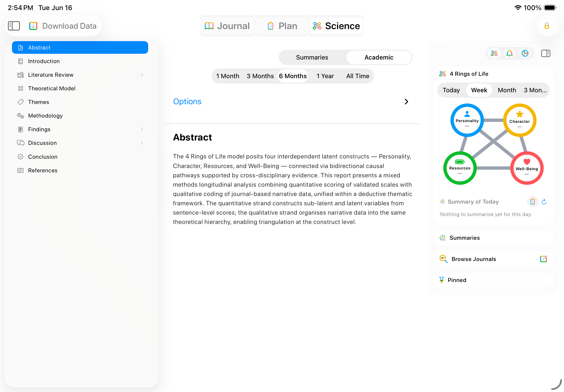Open the Science tab
This screenshot has width=564, height=392.
pyautogui.click(x=336, y=26)
